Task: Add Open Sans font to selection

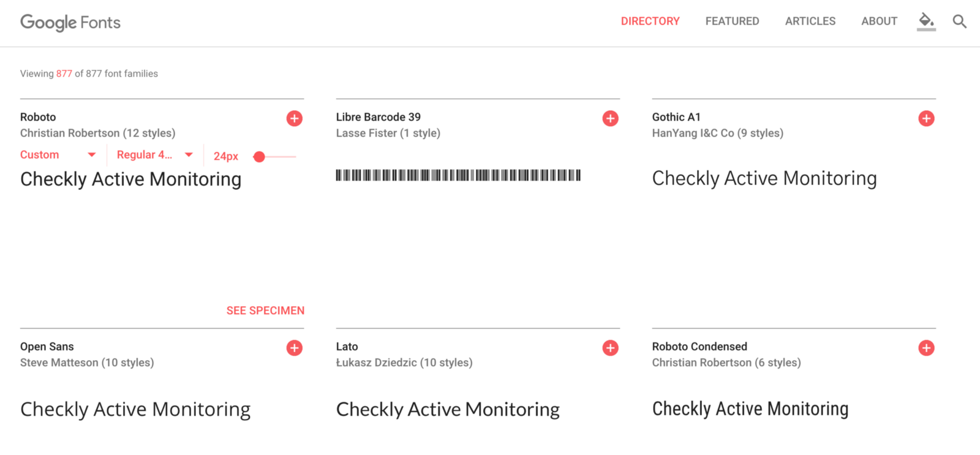Action: click(x=295, y=348)
